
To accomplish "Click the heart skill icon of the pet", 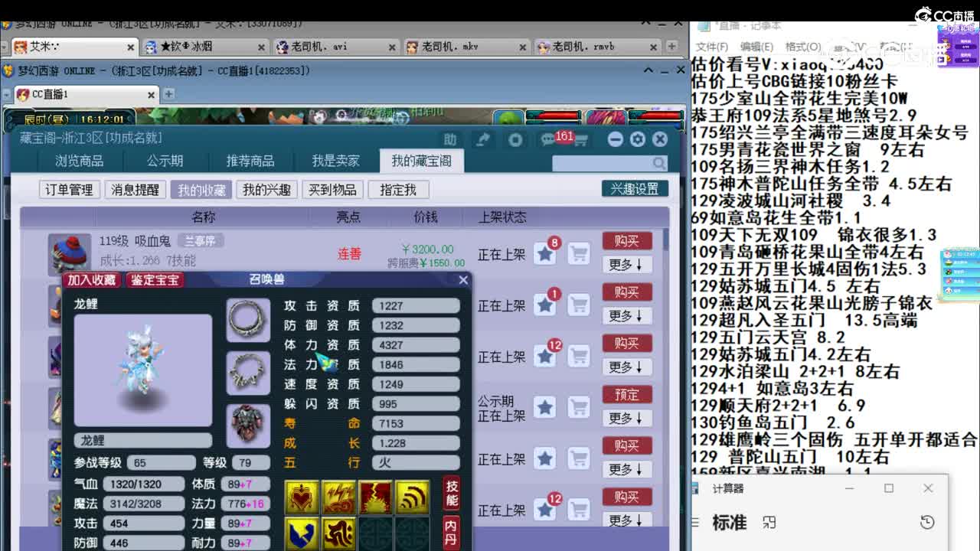I will pyautogui.click(x=302, y=497).
